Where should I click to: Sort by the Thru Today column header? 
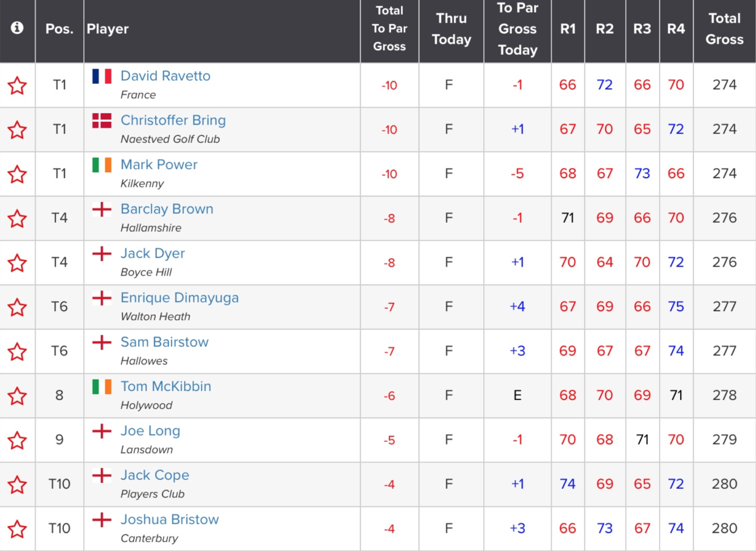(x=451, y=29)
